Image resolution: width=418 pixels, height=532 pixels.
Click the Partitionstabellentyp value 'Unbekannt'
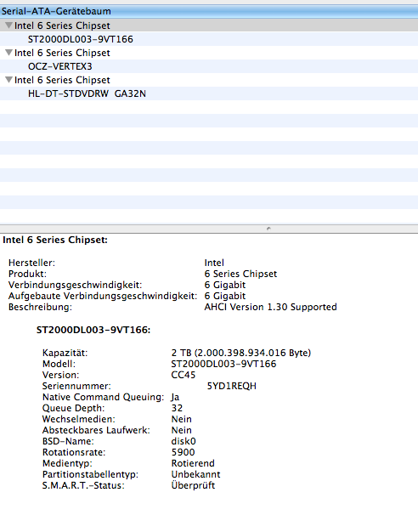(x=195, y=474)
